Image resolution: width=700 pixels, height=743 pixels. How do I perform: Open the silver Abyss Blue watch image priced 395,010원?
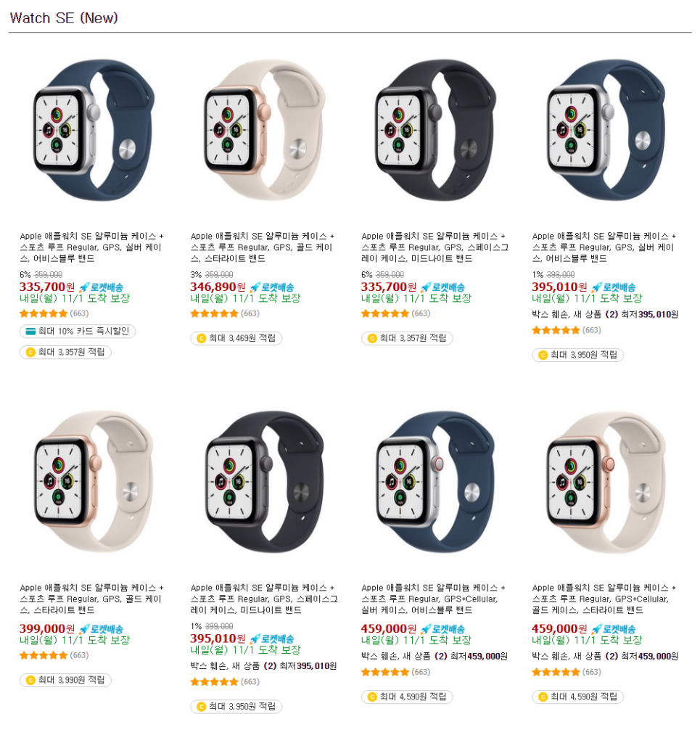point(606,131)
